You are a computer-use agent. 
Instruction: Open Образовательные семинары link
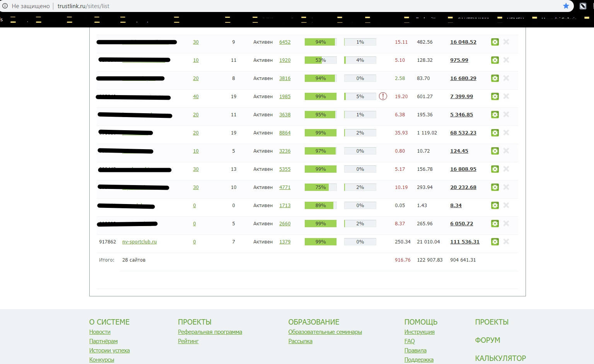tap(325, 332)
